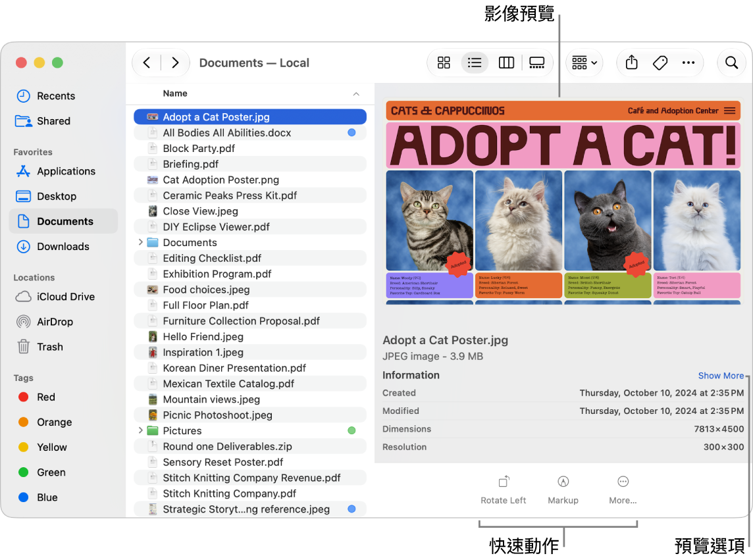Select Stitch Knitting Company.pdf
Image resolution: width=753 pixels, height=560 pixels.
[x=249, y=494]
